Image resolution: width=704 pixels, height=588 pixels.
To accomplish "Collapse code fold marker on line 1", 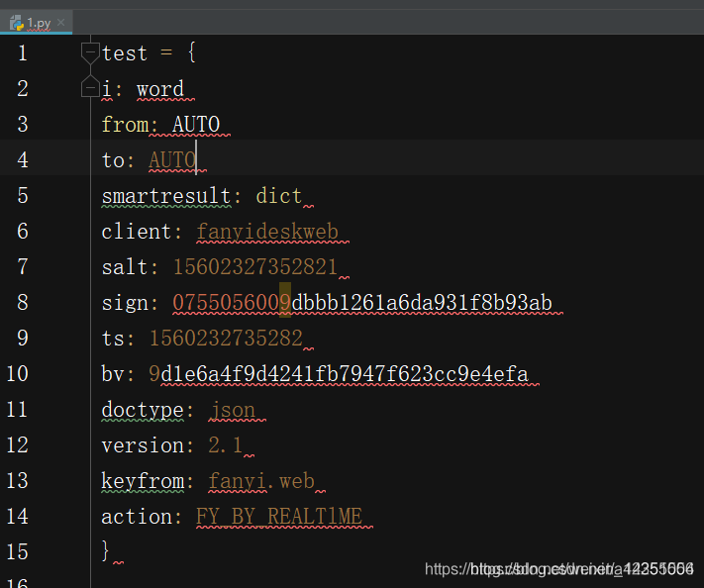I will [x=90, y=53].
